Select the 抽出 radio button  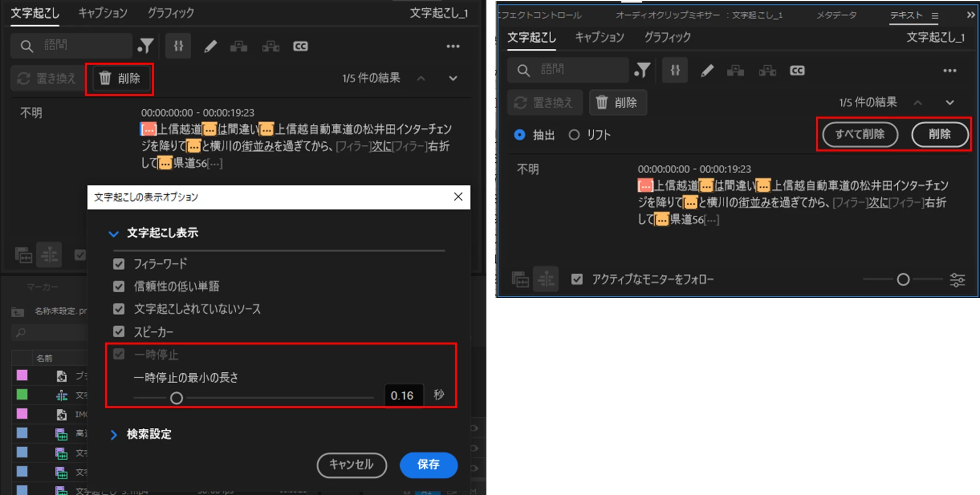[x=520, y=135]
